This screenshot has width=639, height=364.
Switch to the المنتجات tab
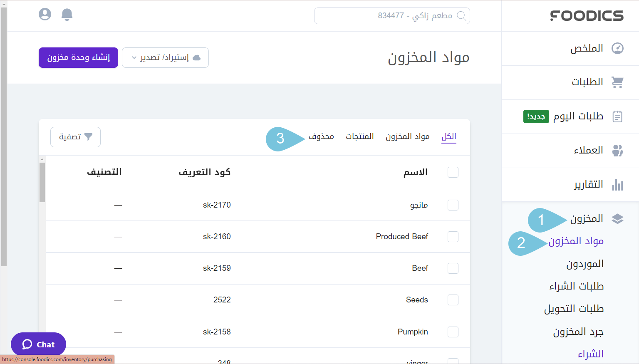[359, 136]
